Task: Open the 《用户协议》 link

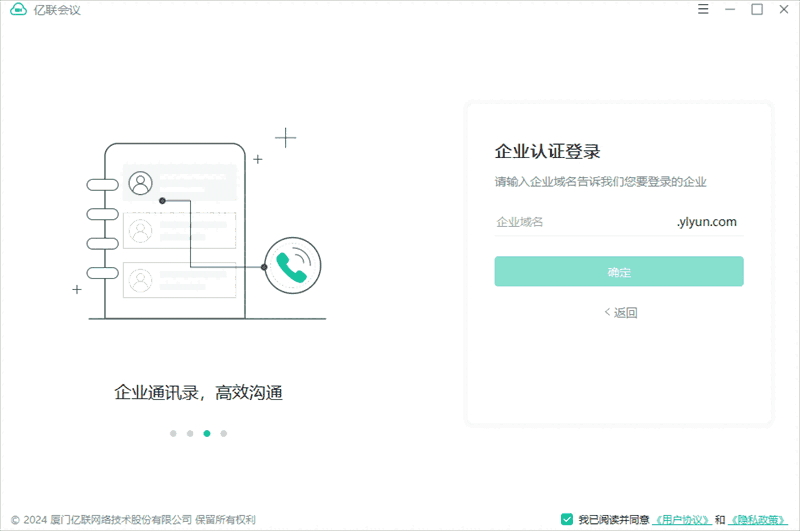Action: 682,520
